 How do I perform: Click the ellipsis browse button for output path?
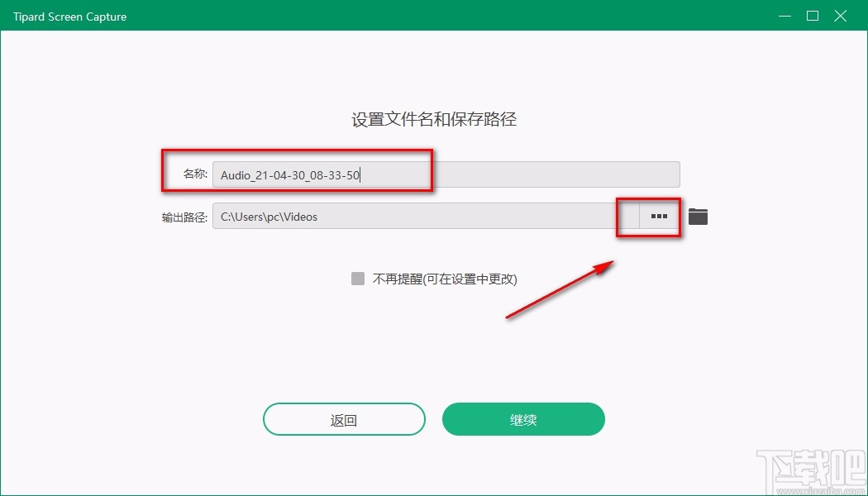pyautogui.click(x=659, y=216)
